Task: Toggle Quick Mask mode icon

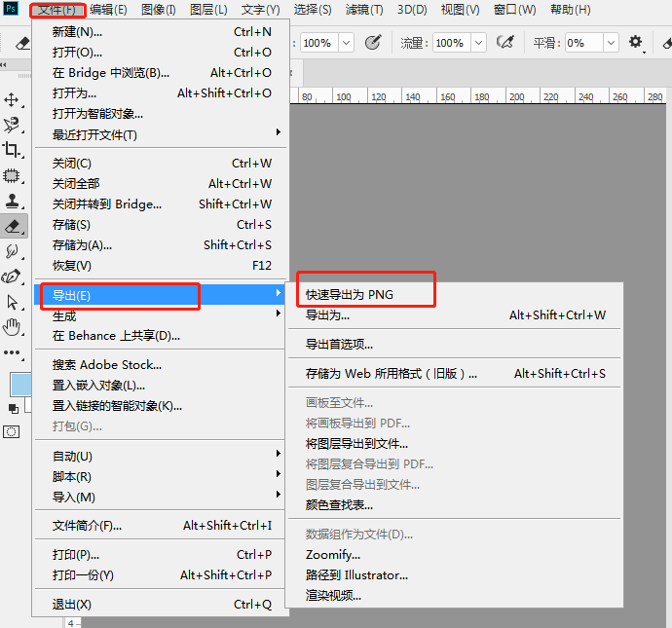Action: tap(11, 431)
